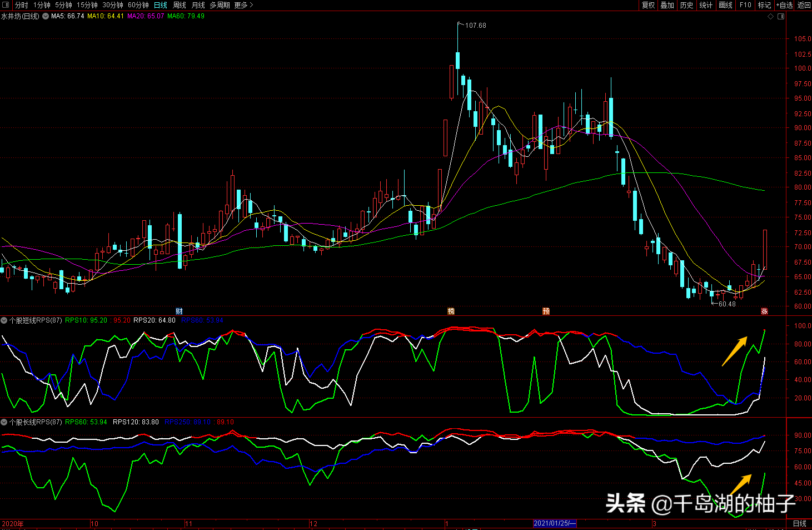Click the RPS20: 64.80 value
Screen dimensions: 812x530
click(x=155, y=320)
